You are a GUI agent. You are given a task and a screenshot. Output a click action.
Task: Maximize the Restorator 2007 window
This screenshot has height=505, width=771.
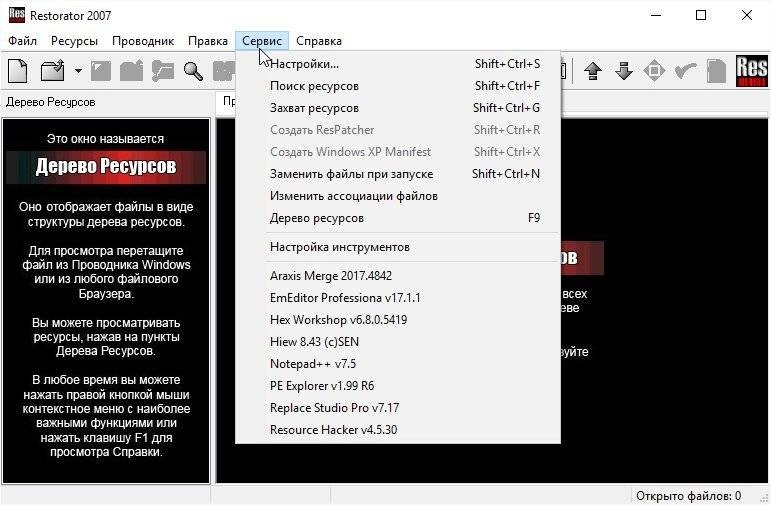click(701, 15)
